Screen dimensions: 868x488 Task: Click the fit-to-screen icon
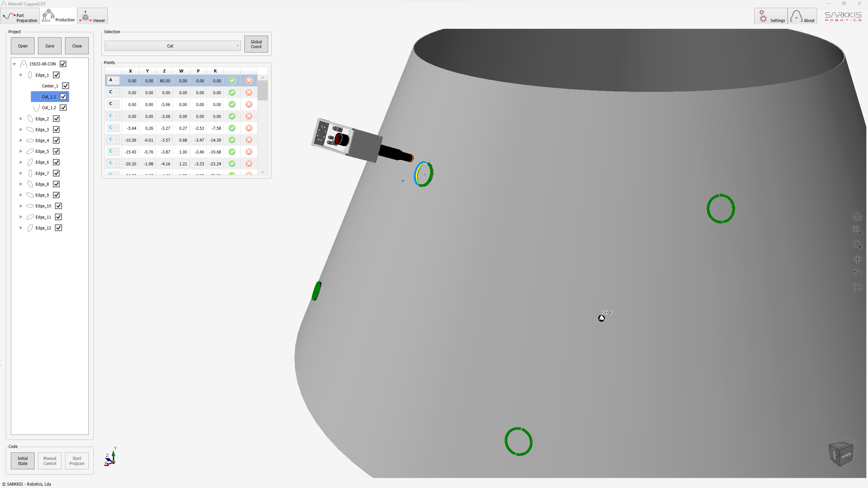pos(857,287)
